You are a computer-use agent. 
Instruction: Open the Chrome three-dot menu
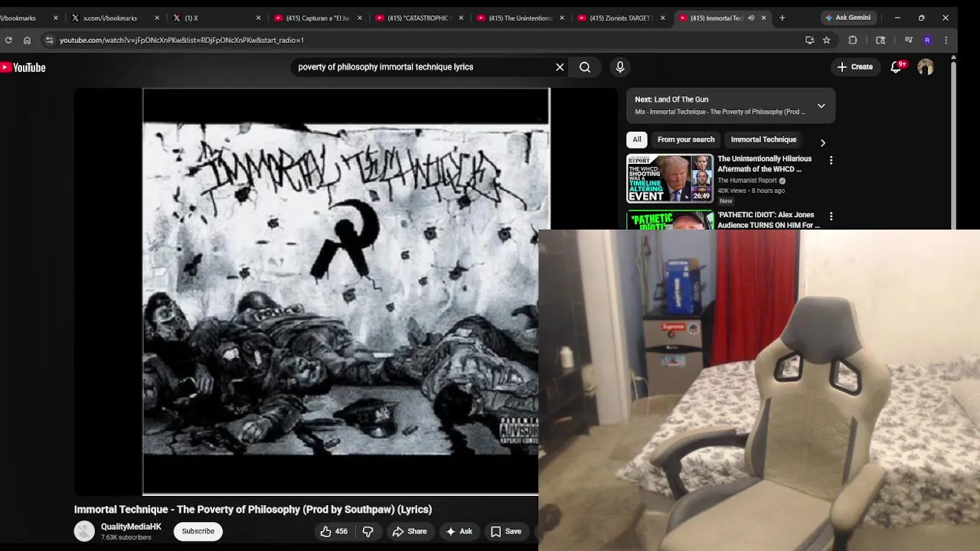point(946,40)
